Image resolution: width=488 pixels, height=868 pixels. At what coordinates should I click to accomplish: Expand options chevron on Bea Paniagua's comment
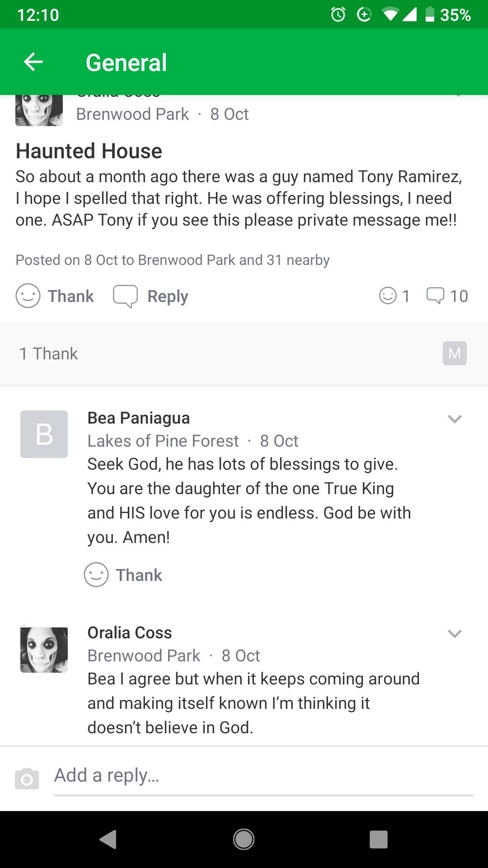455,419
